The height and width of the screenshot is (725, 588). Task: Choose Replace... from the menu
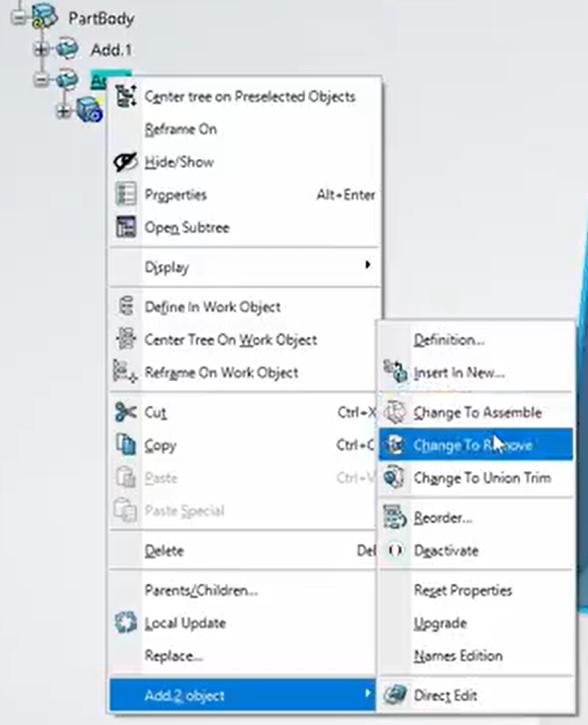pyautogui.click(x=244, y=656)
